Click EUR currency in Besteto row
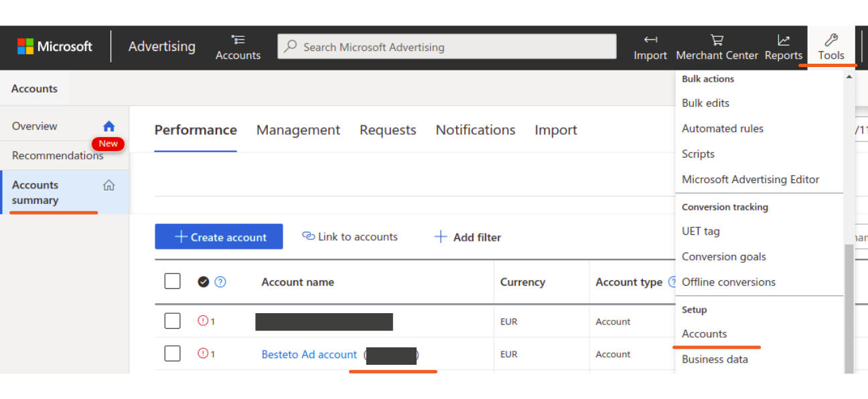This screenshot has width=868, height=399. (x=509, y=354)
